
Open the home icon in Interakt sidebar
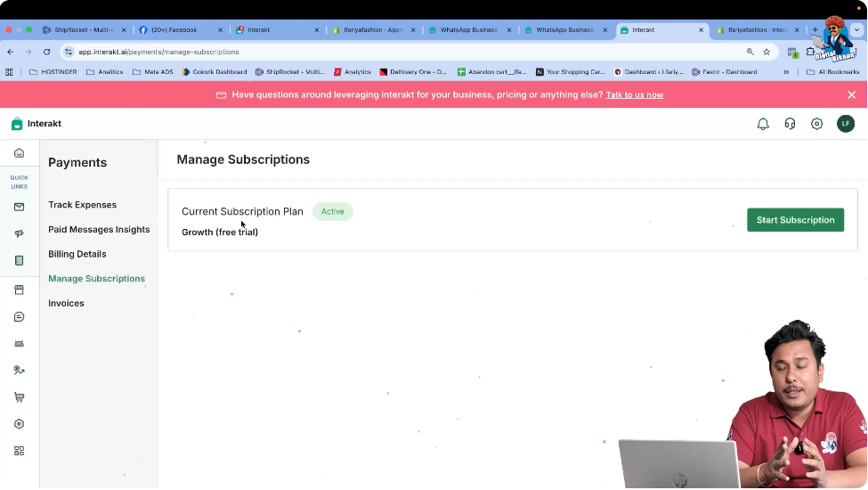coord(20,153)
